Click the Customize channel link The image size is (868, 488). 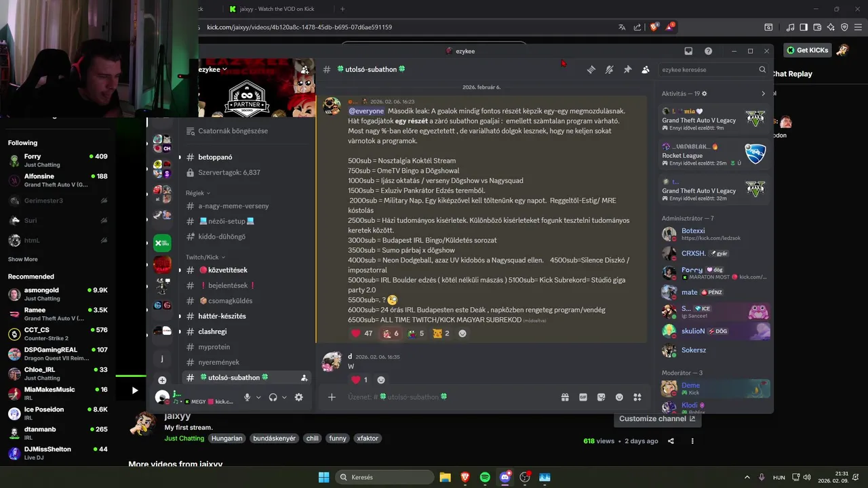point(657,419)
